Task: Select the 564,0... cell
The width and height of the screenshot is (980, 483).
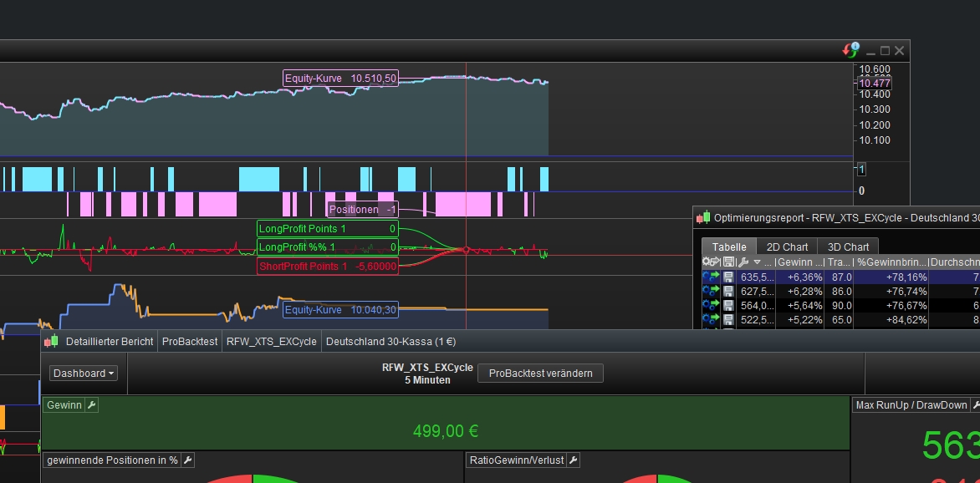Action: [756, 306]
